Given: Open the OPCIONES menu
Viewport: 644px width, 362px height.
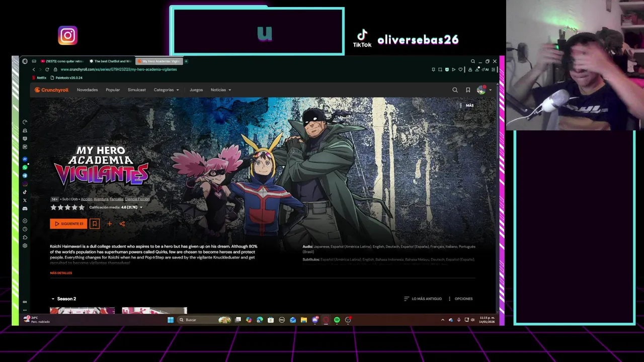Looking at the screenshot, I should pyautogui.click(x=460, y=299).
